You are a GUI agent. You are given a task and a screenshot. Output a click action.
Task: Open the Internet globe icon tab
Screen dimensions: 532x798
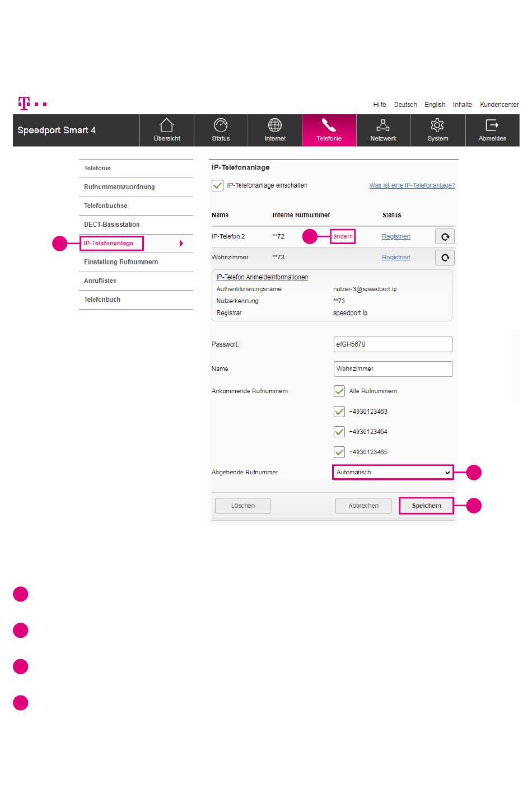pyautogui.click(x=275, y=130)
